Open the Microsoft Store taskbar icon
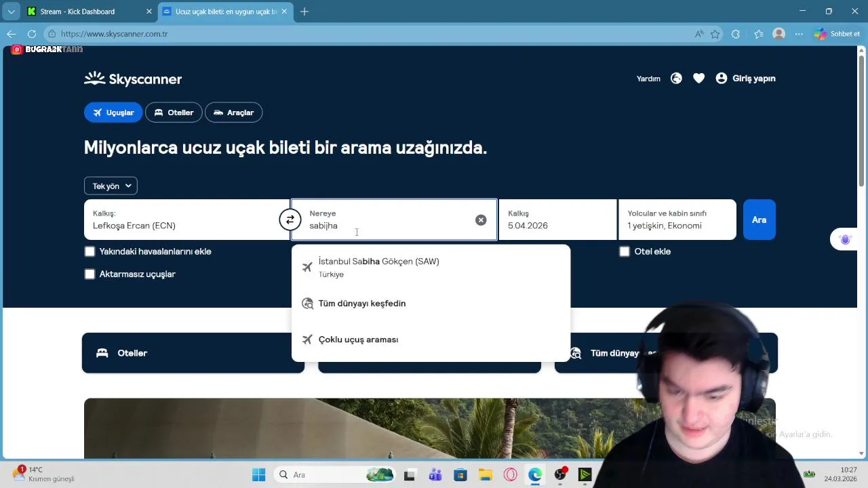The width and height of the screenshot is (868, 488). [x=460, y=475]
